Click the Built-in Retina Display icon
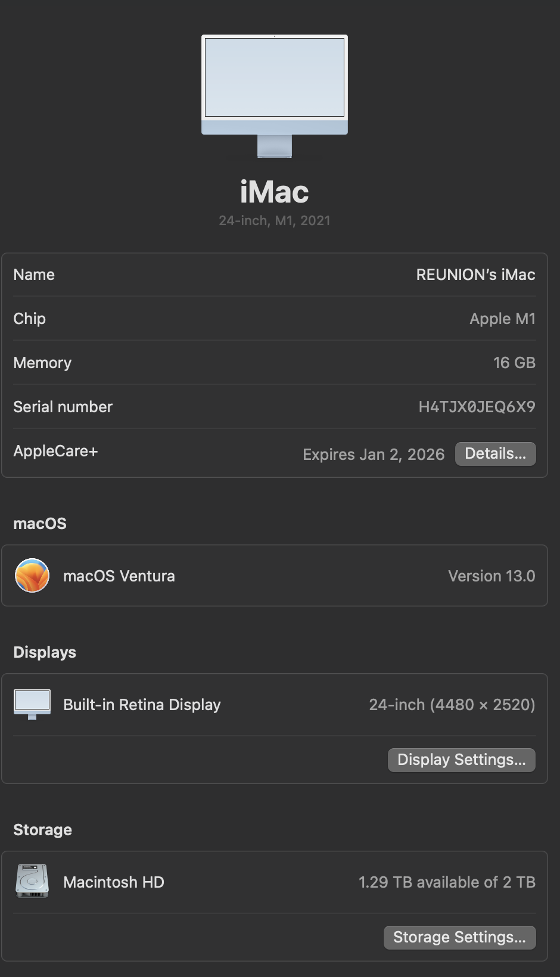Viewport: 560px width, 977px height. (x=32, y=705)
